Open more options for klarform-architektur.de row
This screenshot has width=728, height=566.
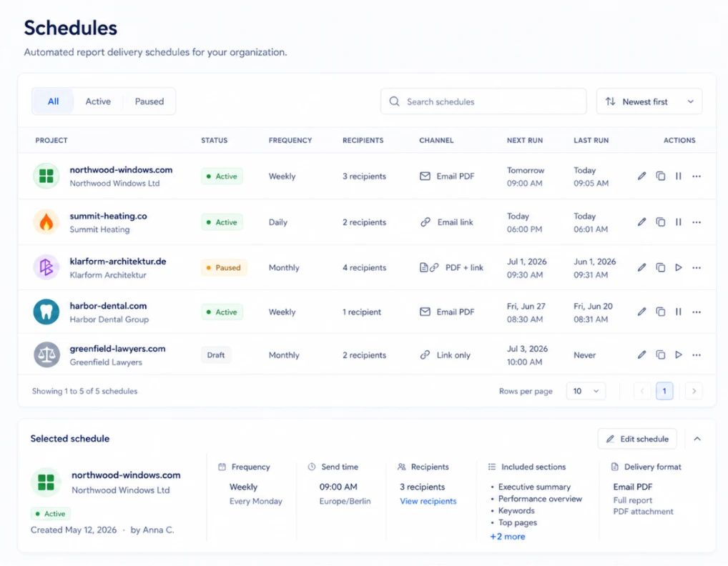(697, 268)
